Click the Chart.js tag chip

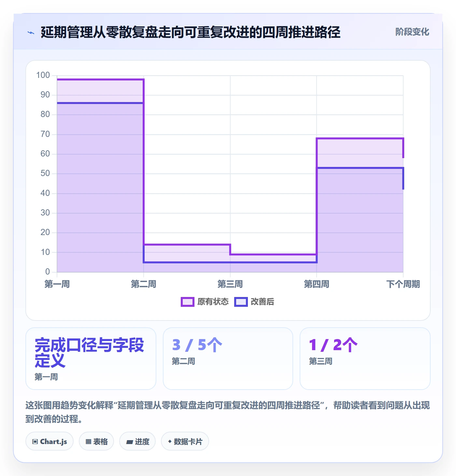(x=50, y=441)
